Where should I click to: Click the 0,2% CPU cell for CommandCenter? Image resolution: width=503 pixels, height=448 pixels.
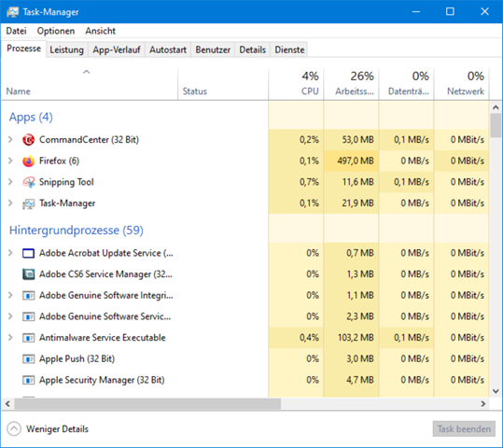point(296,140)
